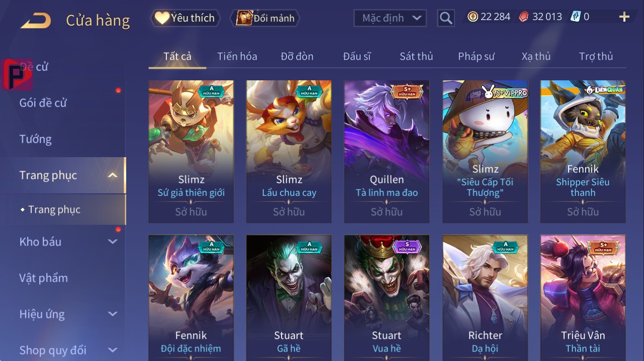The width and height of the screenshot is (644, 361).
Task: Select the Quillen Tà linh ma đao skin
Action: (x=387, y=152)
